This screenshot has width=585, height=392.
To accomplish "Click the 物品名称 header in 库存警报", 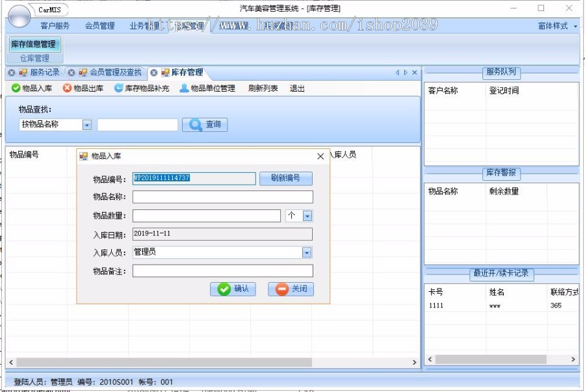I will [443, 191].
